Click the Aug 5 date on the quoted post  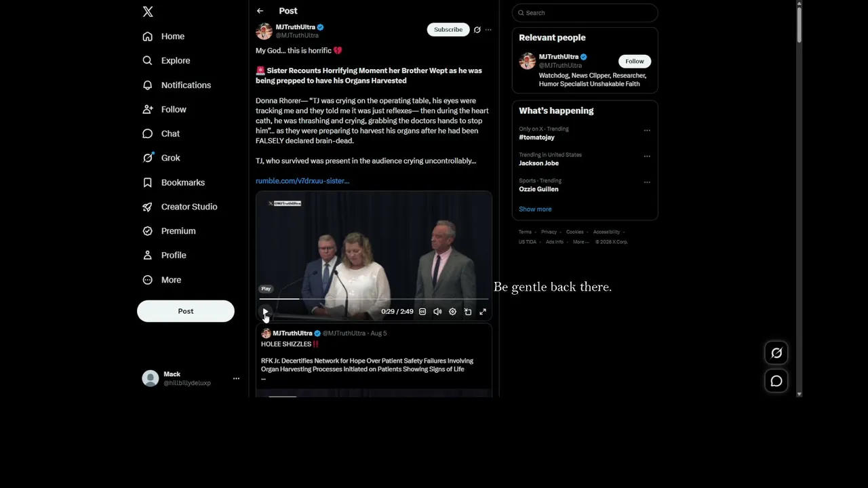pyautogui.click(x=379, y=333)
